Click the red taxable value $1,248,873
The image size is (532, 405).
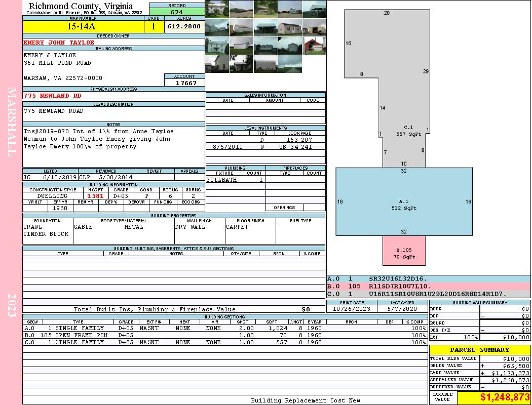(x=493, y=398)
